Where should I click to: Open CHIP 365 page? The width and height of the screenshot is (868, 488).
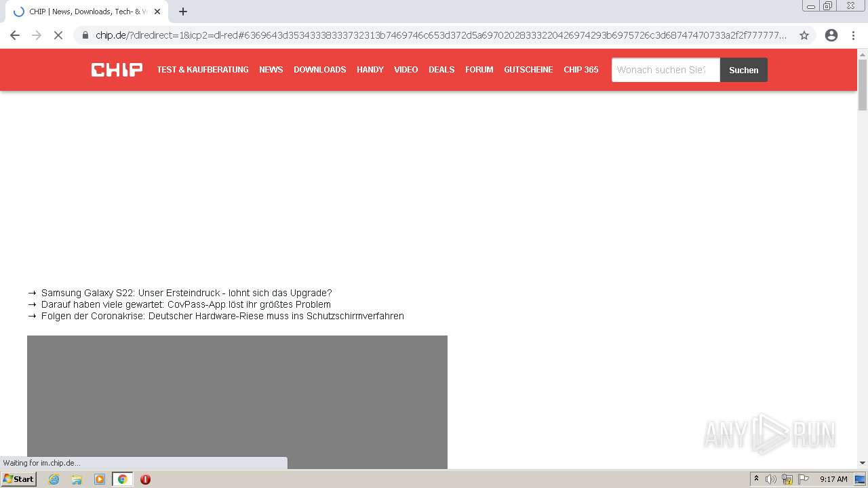click(581, 70)
